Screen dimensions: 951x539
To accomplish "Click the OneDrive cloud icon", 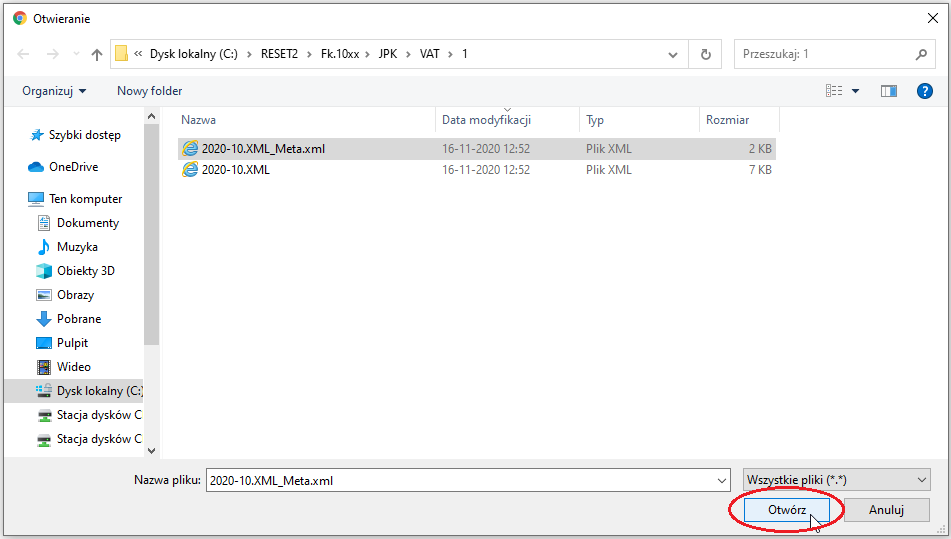I will tap(36, 167).
